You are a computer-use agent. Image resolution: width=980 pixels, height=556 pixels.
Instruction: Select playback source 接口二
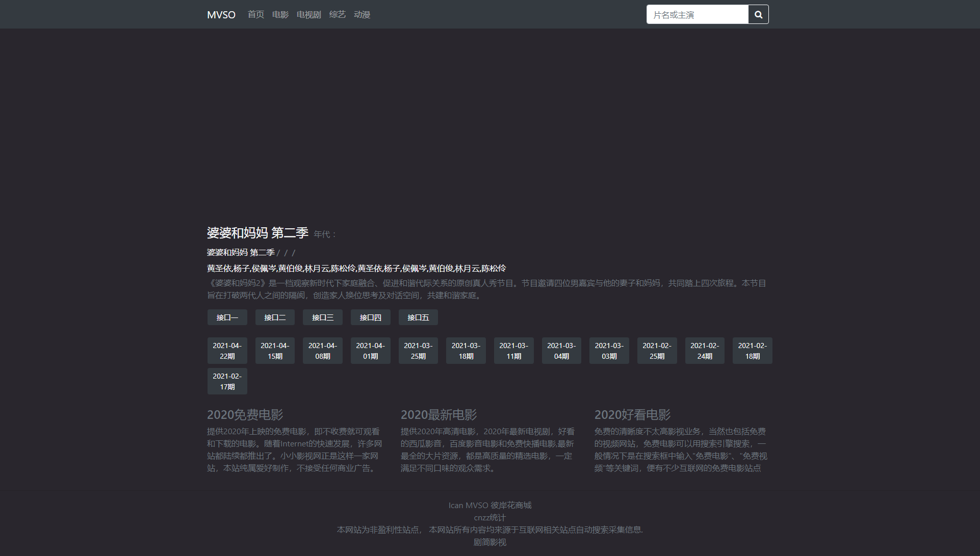point(275,317)
